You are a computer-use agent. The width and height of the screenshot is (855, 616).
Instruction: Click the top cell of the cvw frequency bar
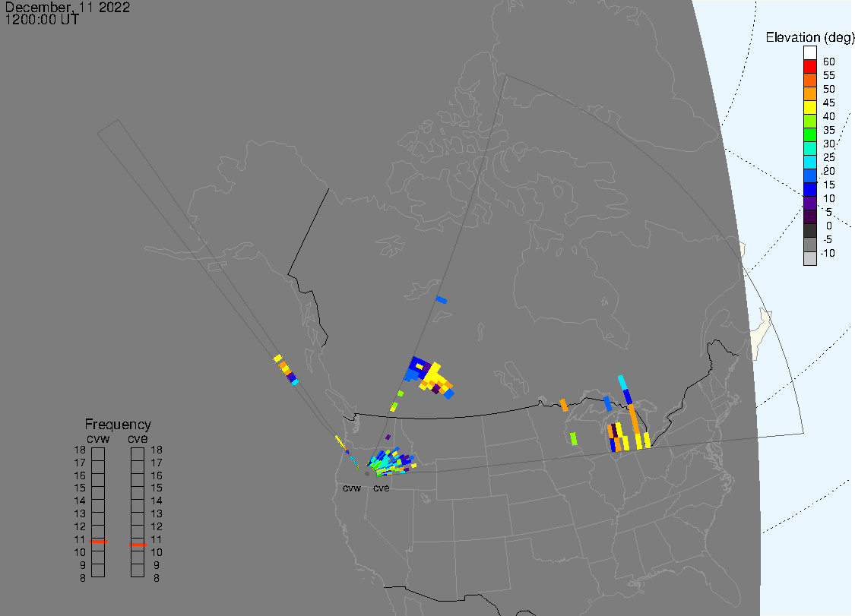(x=98, y=454)
